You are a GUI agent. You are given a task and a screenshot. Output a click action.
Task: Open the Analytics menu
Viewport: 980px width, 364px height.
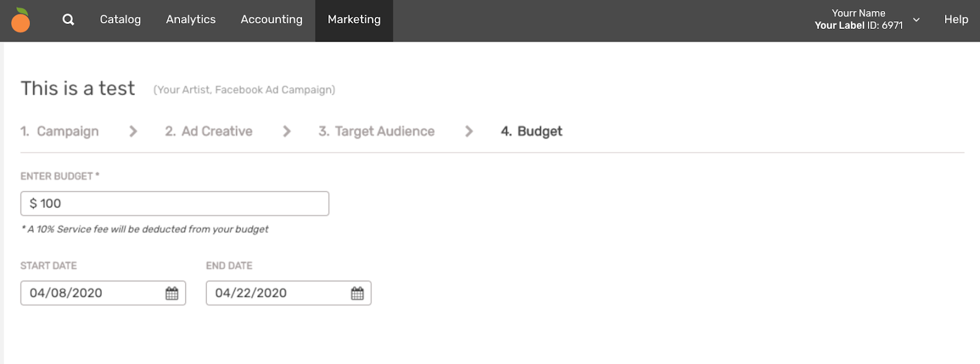(x=190, y=20)
